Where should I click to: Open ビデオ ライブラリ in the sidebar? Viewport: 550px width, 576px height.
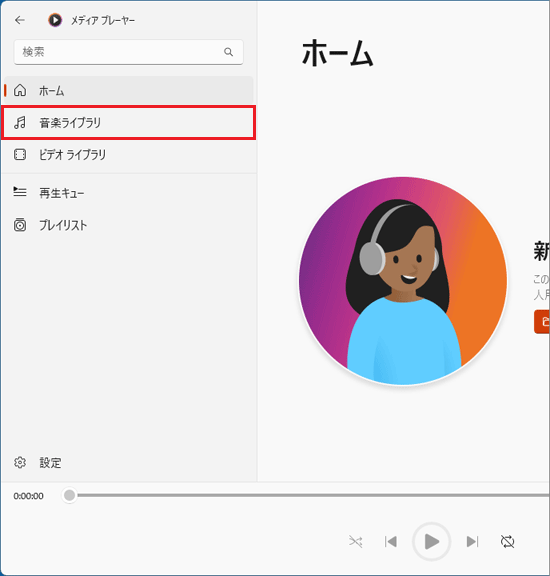pyautogui.click(x=128, y=155)
